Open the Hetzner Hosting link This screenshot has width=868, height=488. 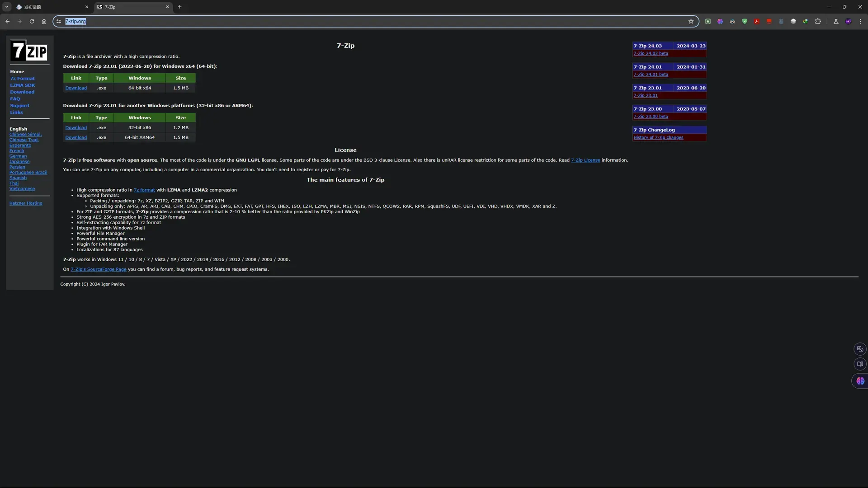(x=26, y=203)
